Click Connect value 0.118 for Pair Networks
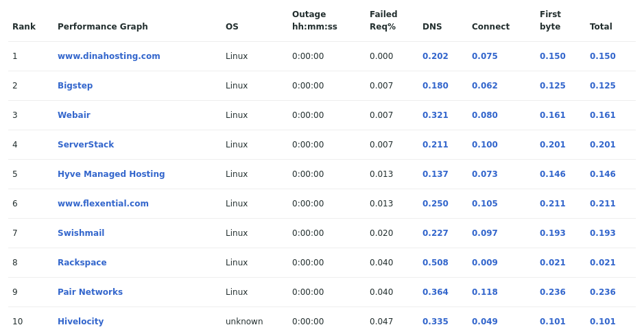Viewport: 644px width, 336px height. 485,292
